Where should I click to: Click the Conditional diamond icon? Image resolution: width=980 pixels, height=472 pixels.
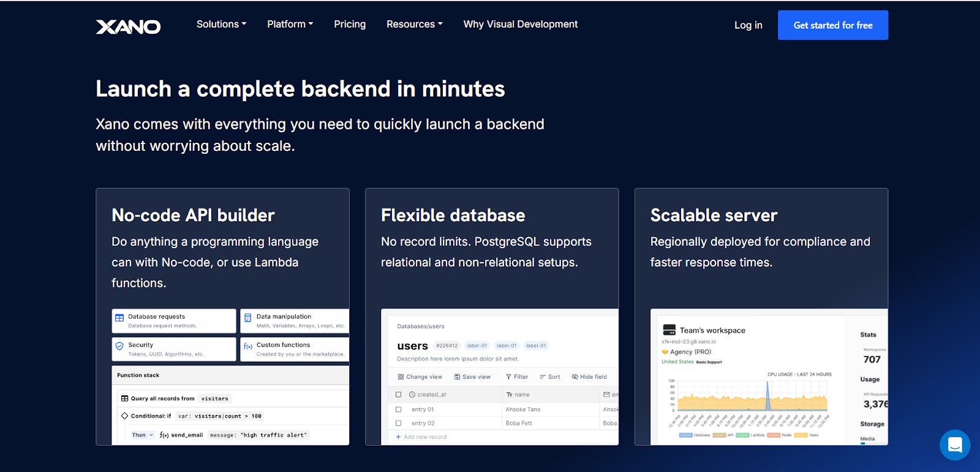[x=124, y=416]
